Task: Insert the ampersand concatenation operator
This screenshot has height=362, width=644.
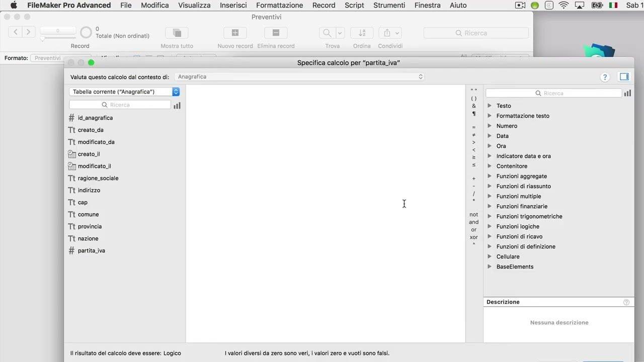Action: tap(473, 106)
